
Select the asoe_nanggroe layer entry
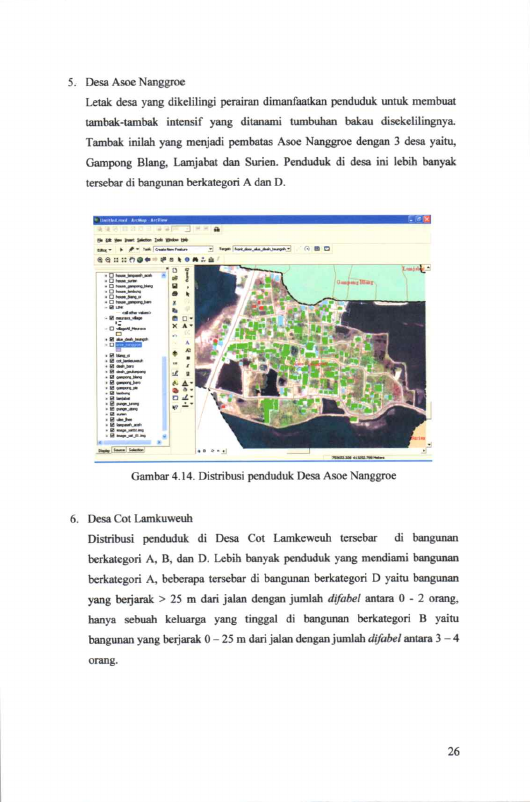pyautogui.click(x=129, y=345)
